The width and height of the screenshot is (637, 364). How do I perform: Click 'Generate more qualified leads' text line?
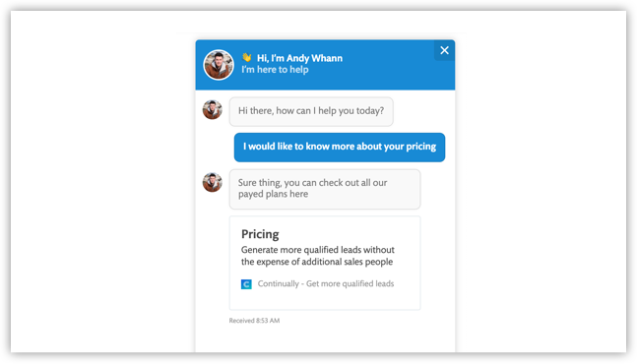pyautogui.click(x=318, y=250)
